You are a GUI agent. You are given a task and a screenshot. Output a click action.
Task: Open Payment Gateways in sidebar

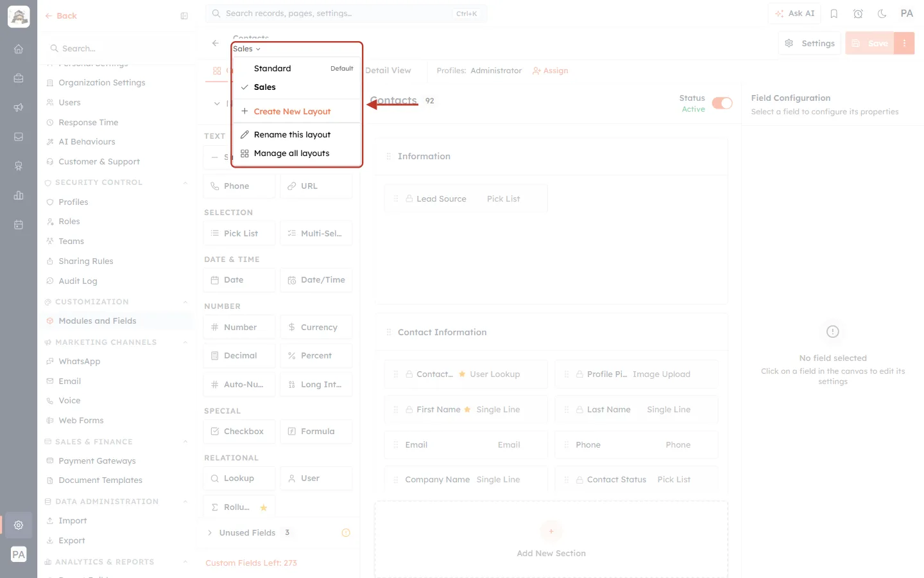pos(97,461)
